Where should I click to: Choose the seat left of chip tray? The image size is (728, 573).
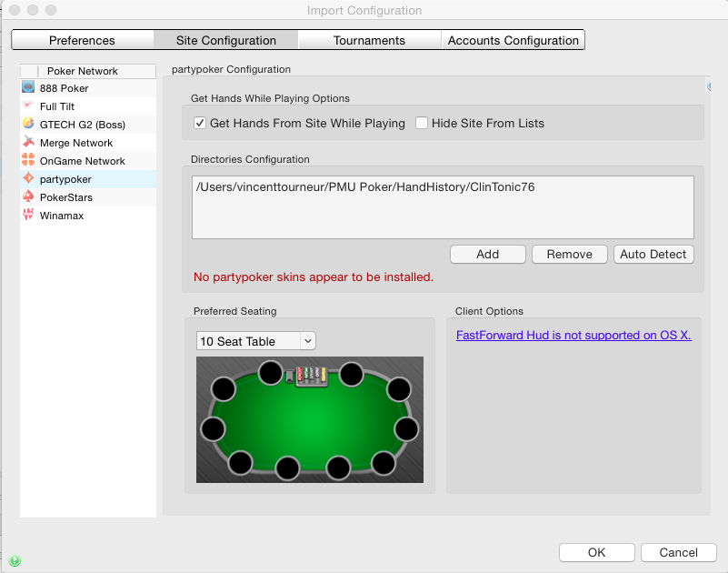tap(270, 373)
